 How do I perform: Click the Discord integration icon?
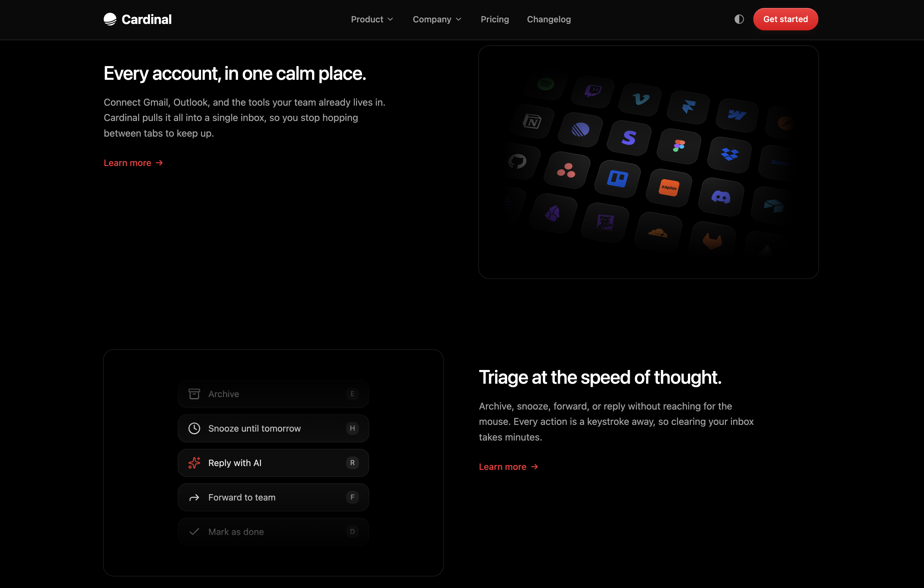point(721,197)
